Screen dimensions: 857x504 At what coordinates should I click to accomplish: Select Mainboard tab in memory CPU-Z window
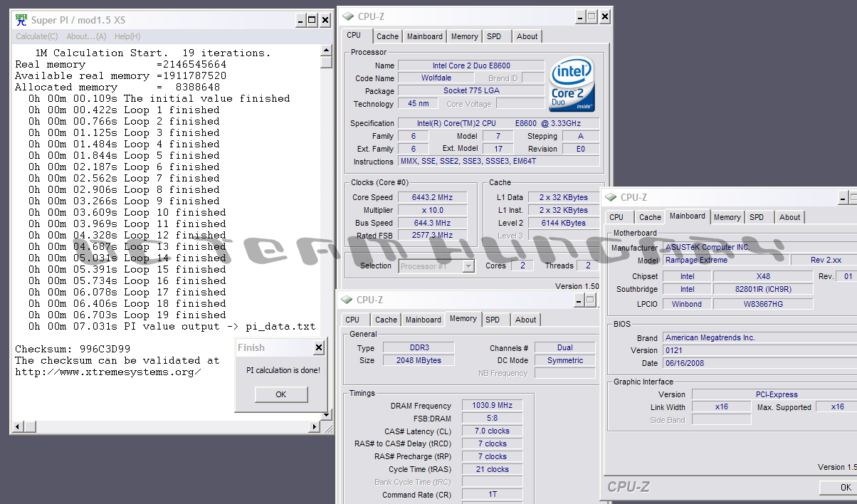tap(424, 320)
